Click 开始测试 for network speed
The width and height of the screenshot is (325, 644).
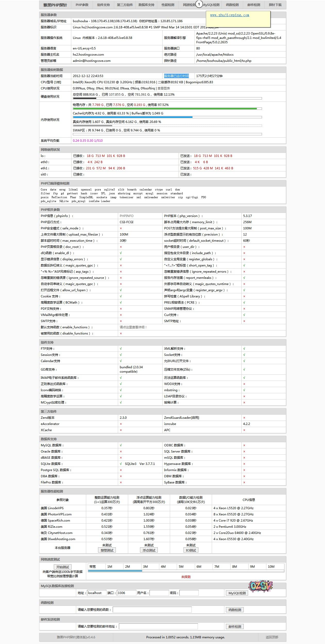pos(63,567)
